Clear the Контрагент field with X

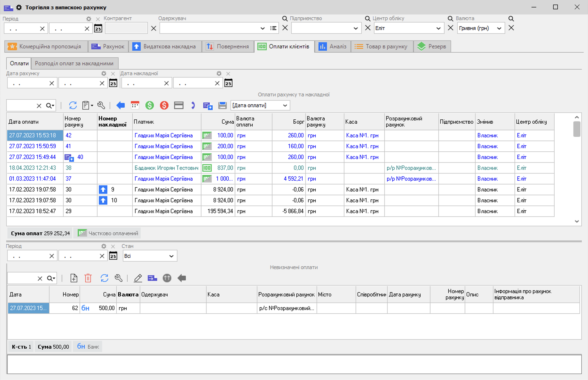point(154,28)
